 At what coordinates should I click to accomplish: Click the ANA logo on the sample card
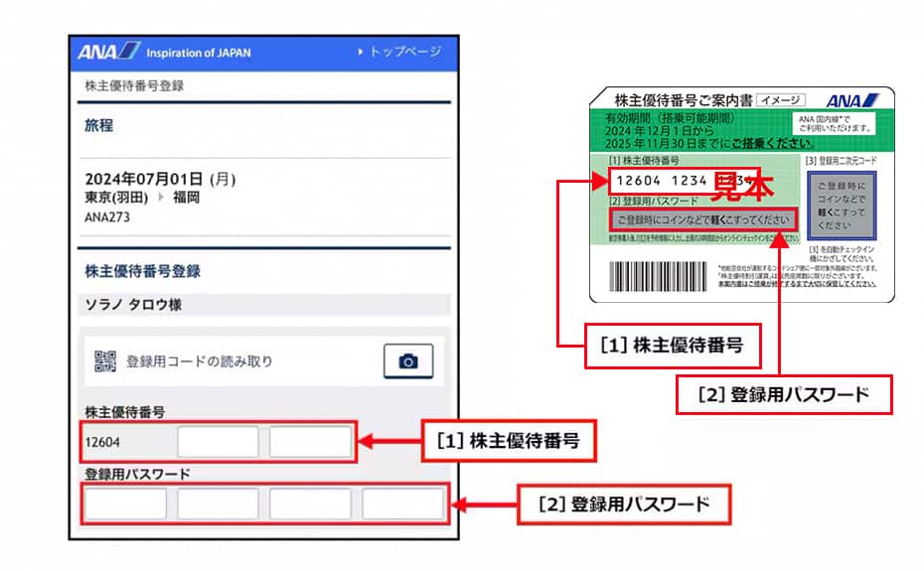852,100
